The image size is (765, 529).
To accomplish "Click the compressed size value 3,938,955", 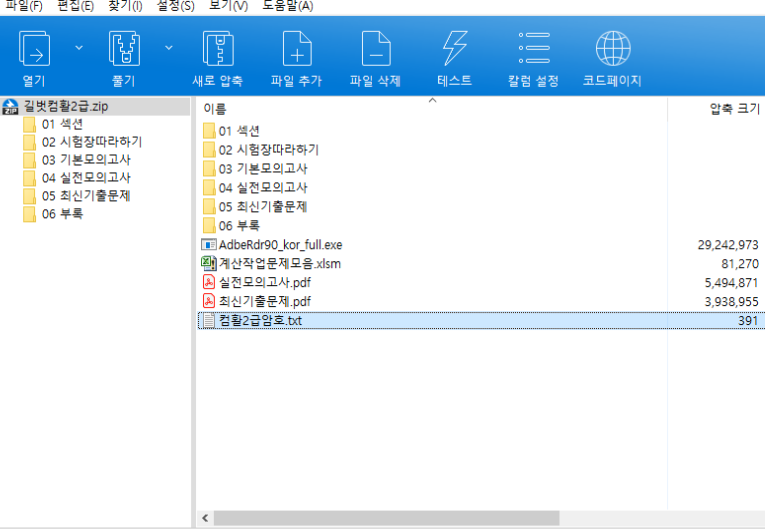I will (x=731, y=302).
